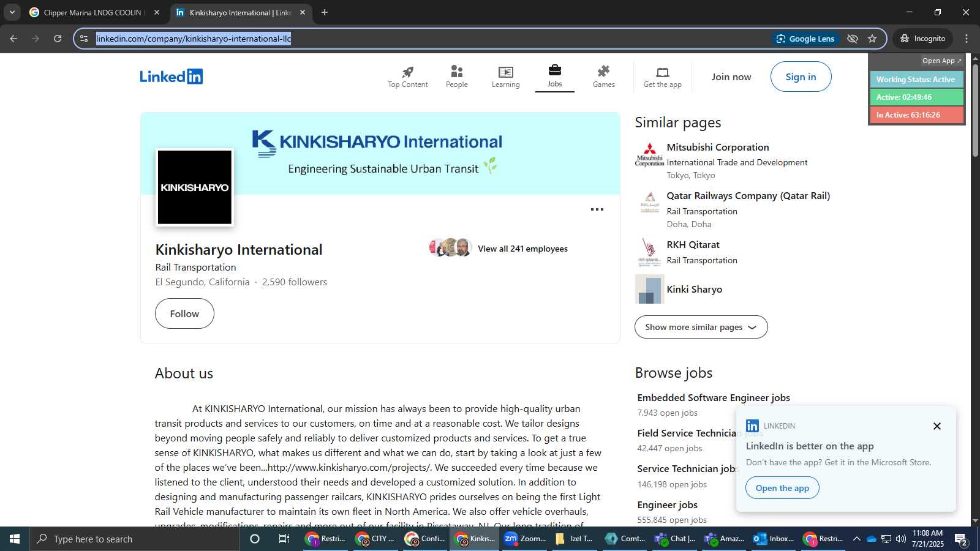The image size is (980, 551).
Task: Go back to previous page
Action: click(13, 39)
